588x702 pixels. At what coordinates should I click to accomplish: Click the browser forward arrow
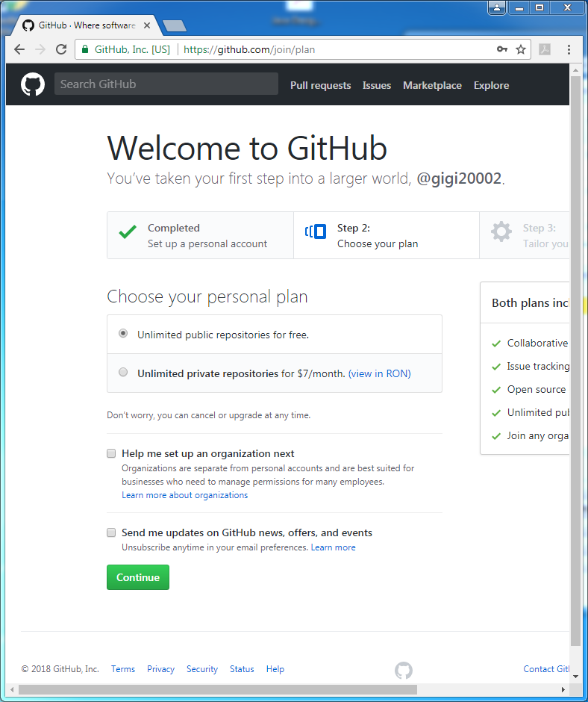click(x=40, y=49)
